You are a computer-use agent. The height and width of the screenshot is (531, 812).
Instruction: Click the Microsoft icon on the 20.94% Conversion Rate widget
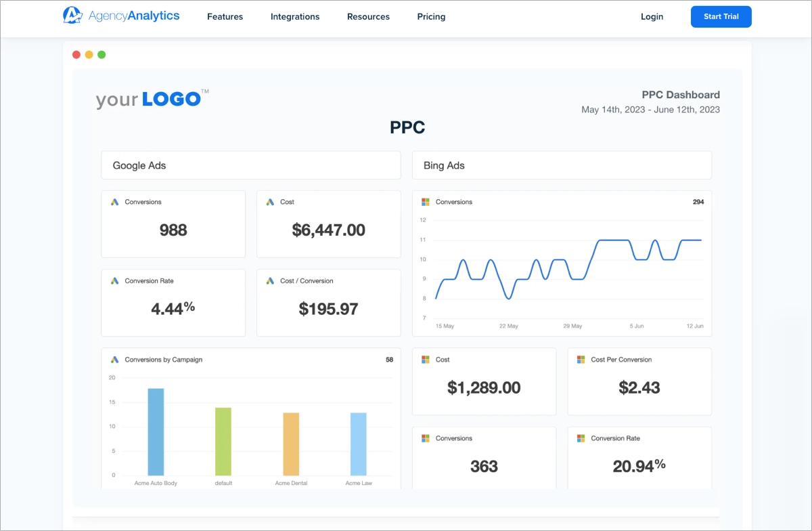tap(581, 438)
